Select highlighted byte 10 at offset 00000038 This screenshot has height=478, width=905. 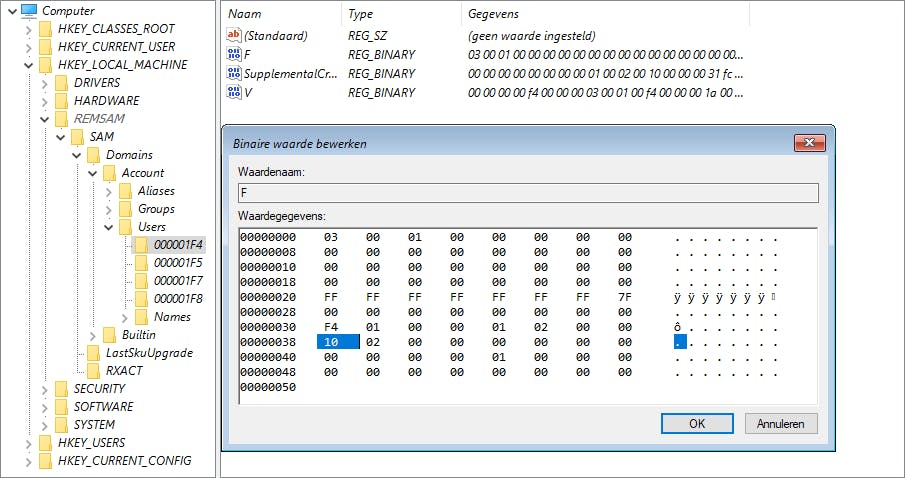tap(338, 342)
